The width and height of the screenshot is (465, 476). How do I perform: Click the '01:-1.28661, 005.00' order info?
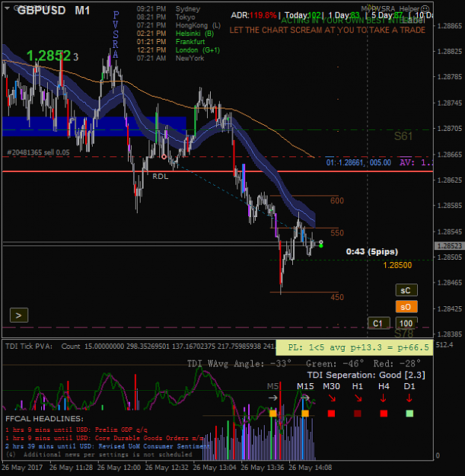point(358,163)
